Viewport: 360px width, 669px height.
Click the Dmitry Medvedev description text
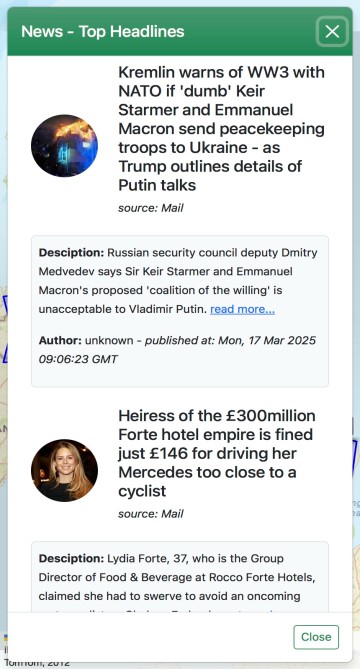coord(178,281)
